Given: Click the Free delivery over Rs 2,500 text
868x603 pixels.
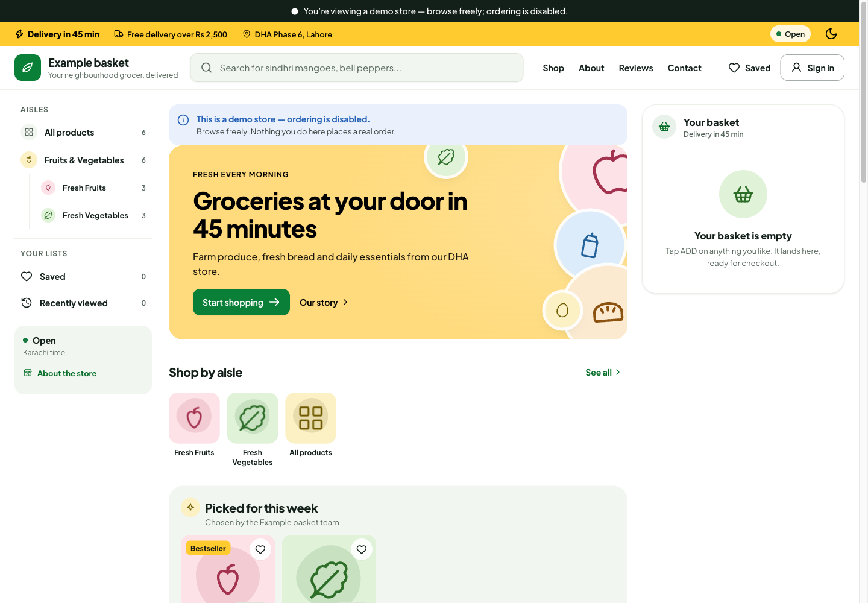Looking at the screenshot, I should click(x=177, y=34).
